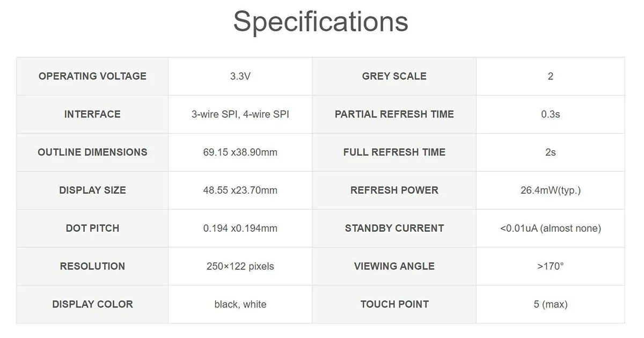Select the 26.4mW(typ.) refresh power value
The height and width of the screenshot is (338, 644).
551,190
